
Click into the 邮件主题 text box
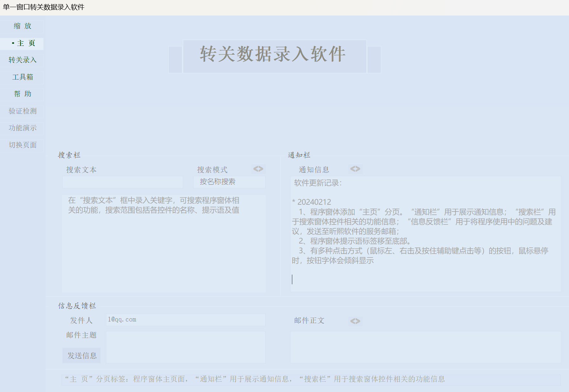[x=186, y=347]
